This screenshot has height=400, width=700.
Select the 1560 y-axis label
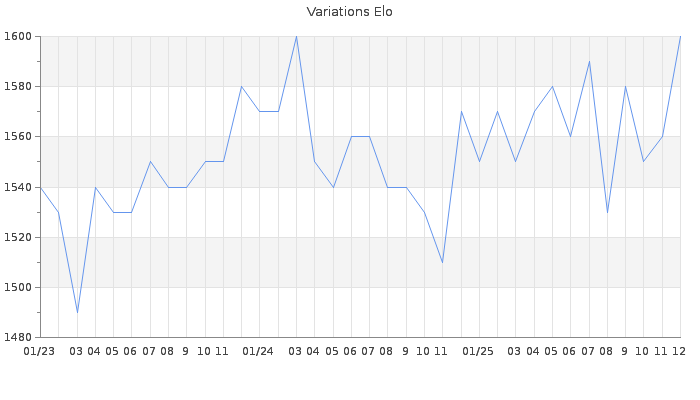(x=19, y=136)
